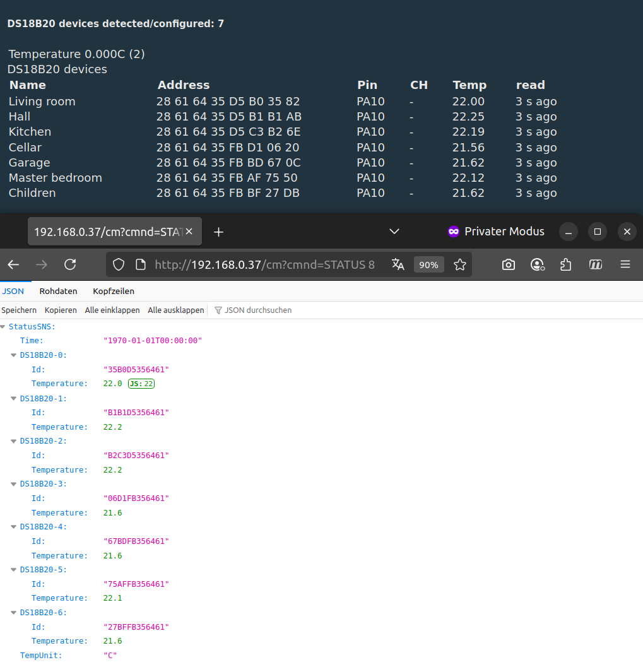Select the Id value "35B0D5356461"
643x672 pixels.
(x=136, y=369)
